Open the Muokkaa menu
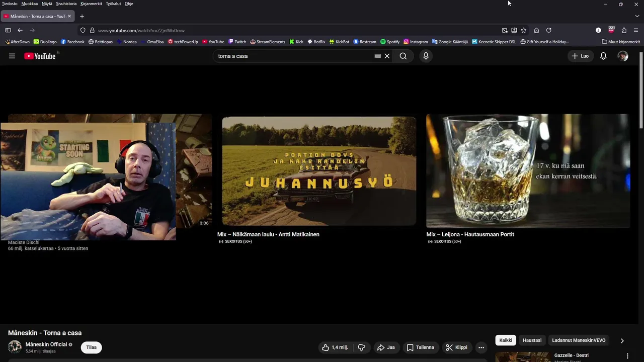 coord(30,4)
